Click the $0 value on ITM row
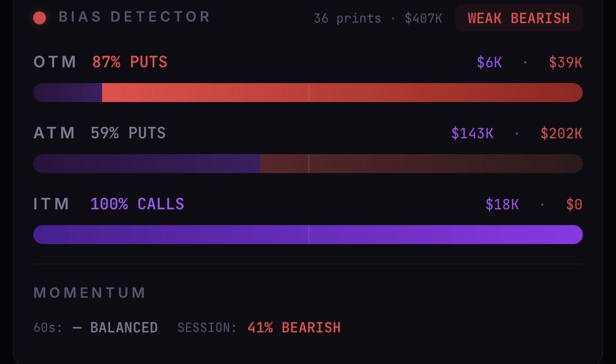Viewport: 616px width, 364px height. (x=573, y=204)
